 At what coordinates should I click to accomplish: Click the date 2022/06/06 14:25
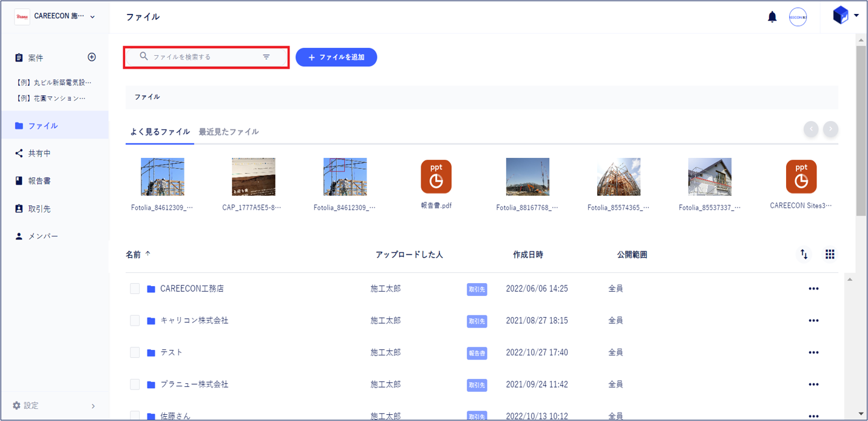[537, 289]
